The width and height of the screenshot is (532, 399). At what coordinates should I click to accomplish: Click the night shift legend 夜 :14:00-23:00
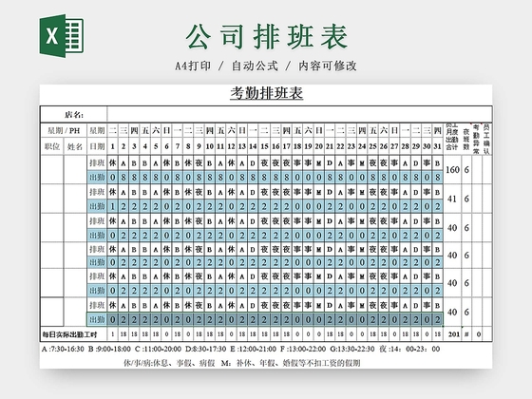tap(409, 349)
